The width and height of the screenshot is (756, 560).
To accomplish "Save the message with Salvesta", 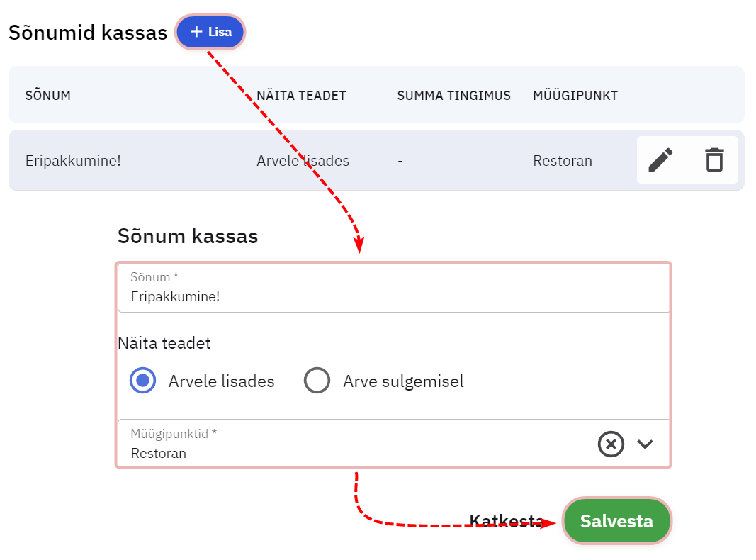I will click(x=616, y=522).
